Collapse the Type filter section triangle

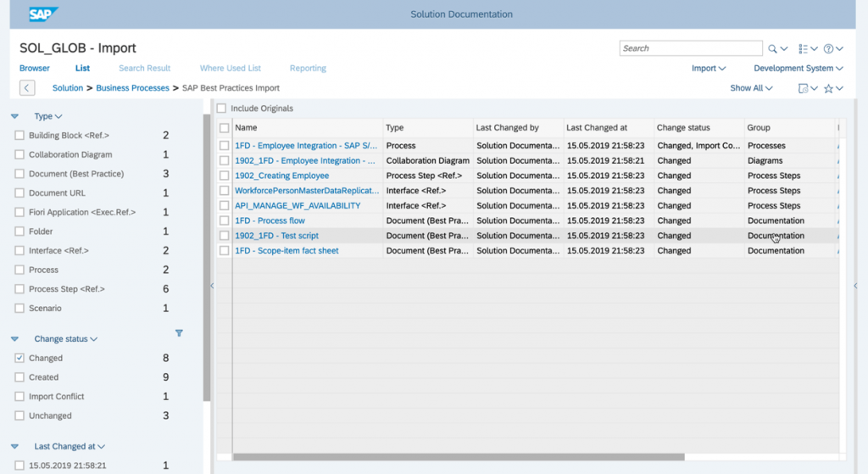coord(15,116)
